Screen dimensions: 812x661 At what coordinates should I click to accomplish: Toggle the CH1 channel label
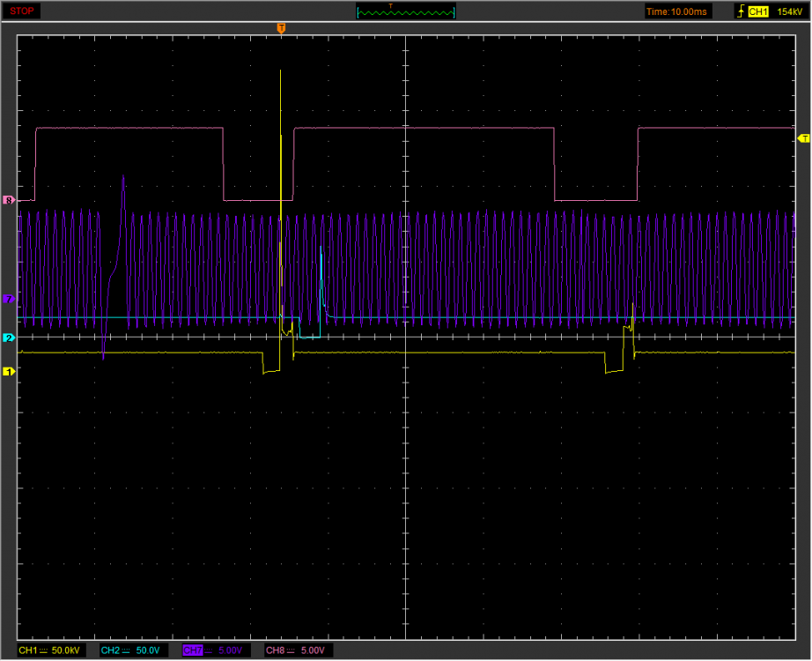pos(27,650)
